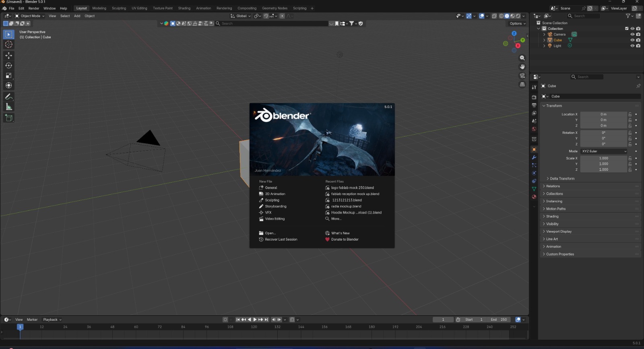The image size is (644, 349).
Task: Open the Object Mode dropdown
Action: 30,16
